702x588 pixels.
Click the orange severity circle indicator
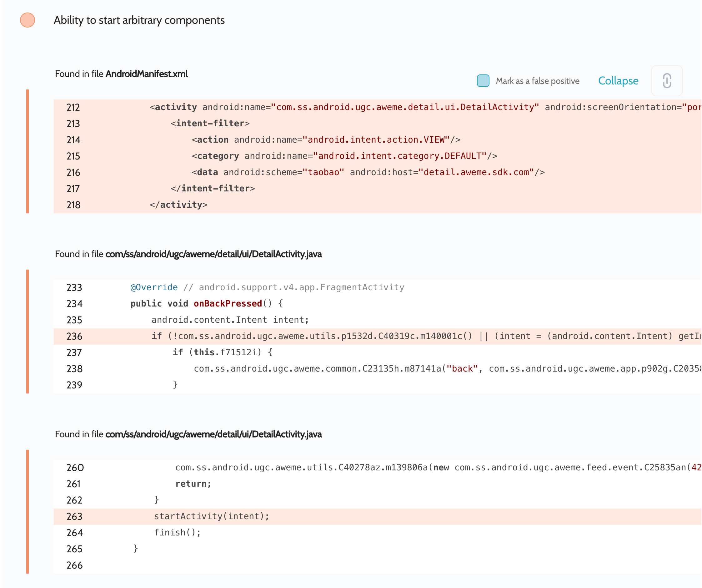point(28,20)
